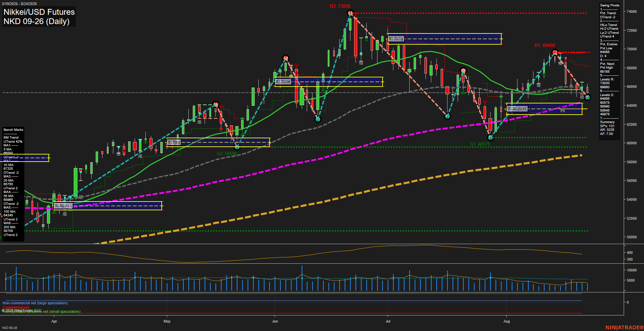This screenshot has width=644, height=331.
Task: Click the R1: 69660 resistance label
Action: tap(545, 46)
